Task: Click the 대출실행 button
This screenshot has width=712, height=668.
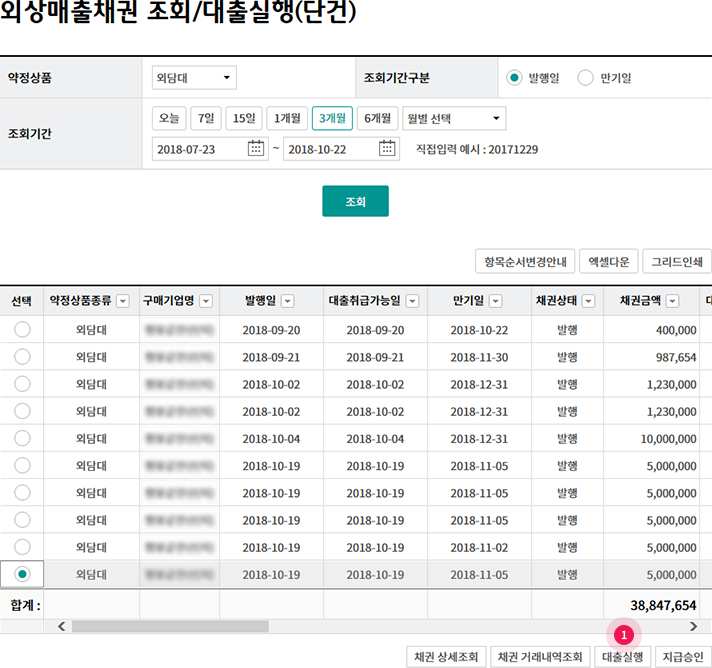Action: 622,656
